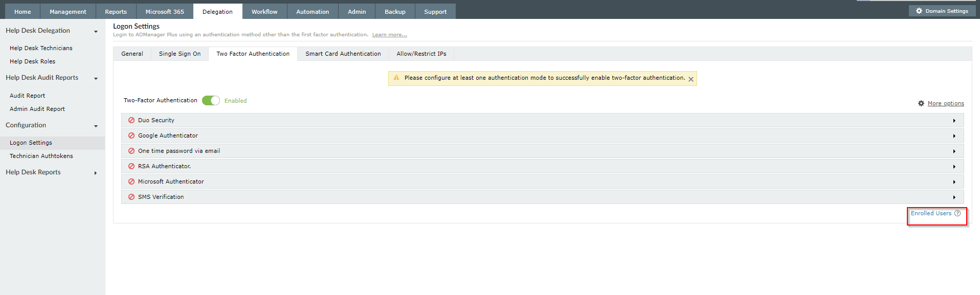
Task: Click the disabled icon next to Duo Security
Action: coord(131,120)
